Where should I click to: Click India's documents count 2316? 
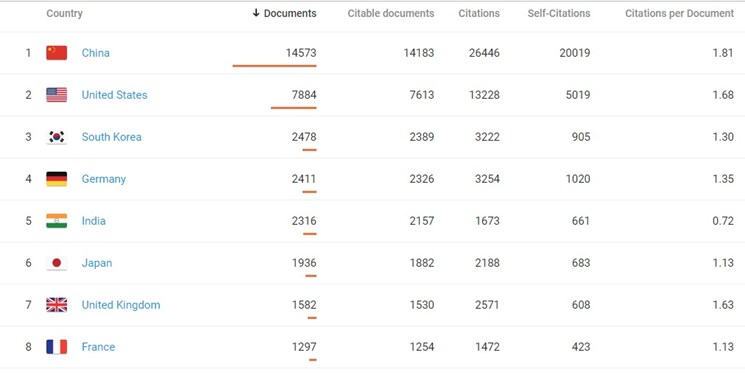pos(304,221)
